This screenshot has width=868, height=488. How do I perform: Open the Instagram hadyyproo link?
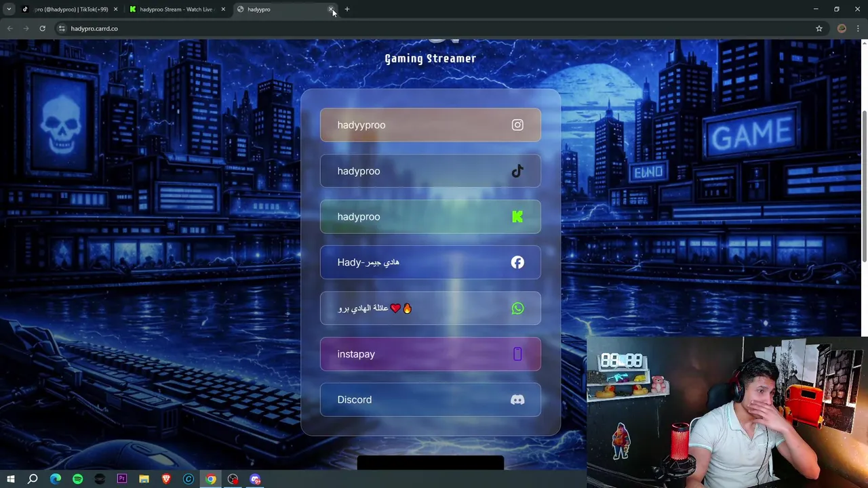pyautogui.click(x=431, y=125)
